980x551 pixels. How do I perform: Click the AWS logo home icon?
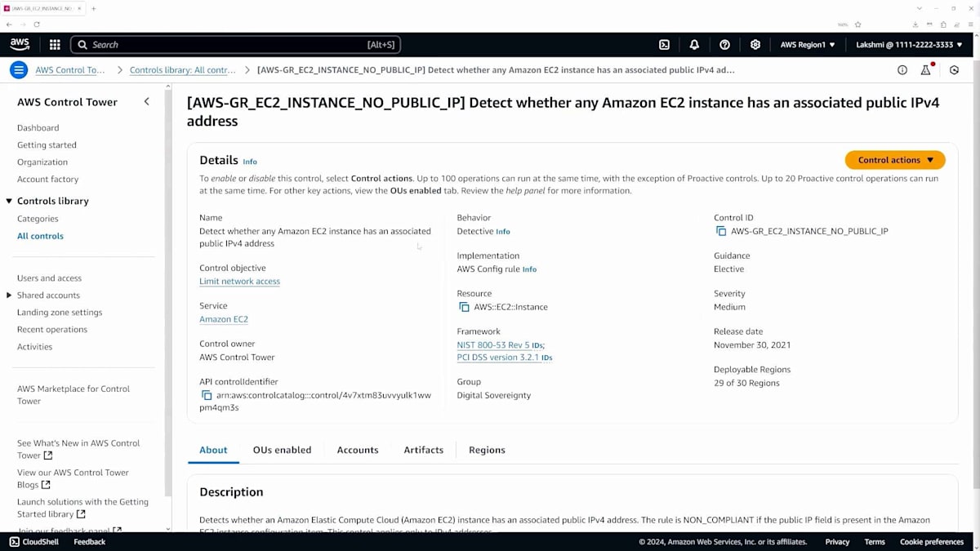[20, 44]
